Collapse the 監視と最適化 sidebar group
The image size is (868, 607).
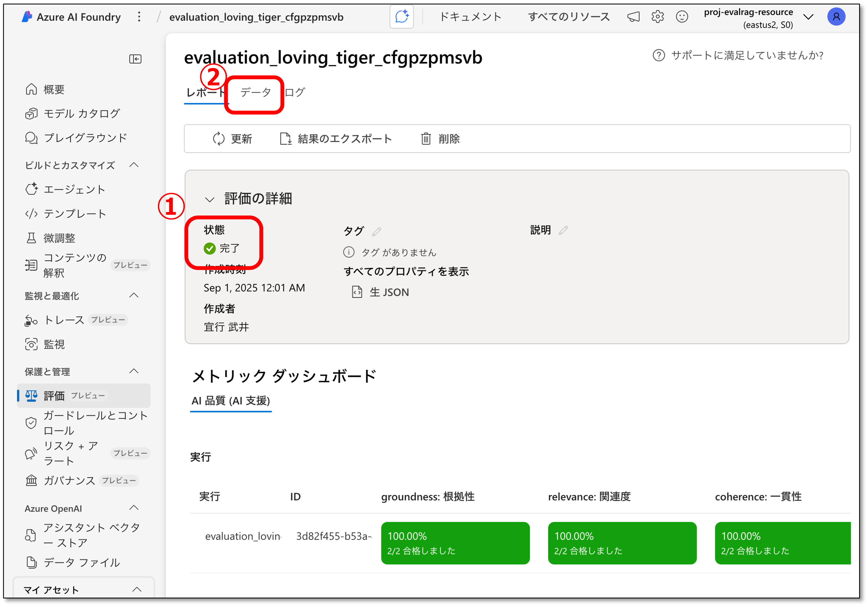pyautogui.click(x=134, y=296)
